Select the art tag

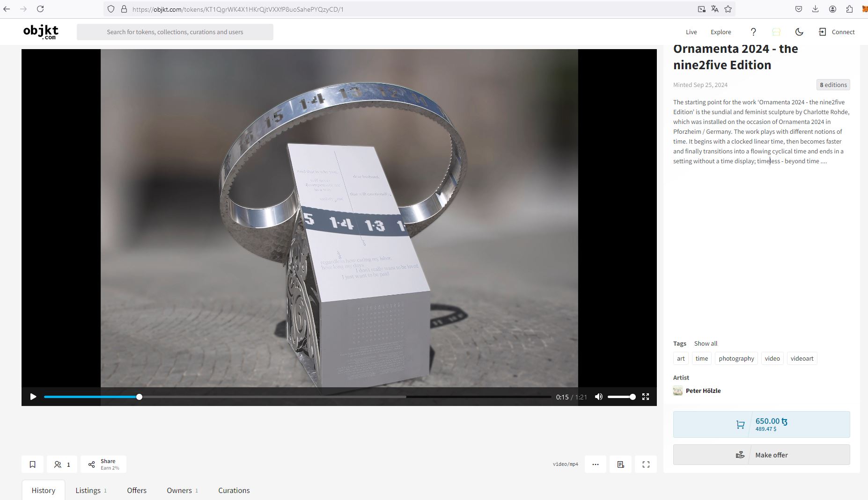681,358
